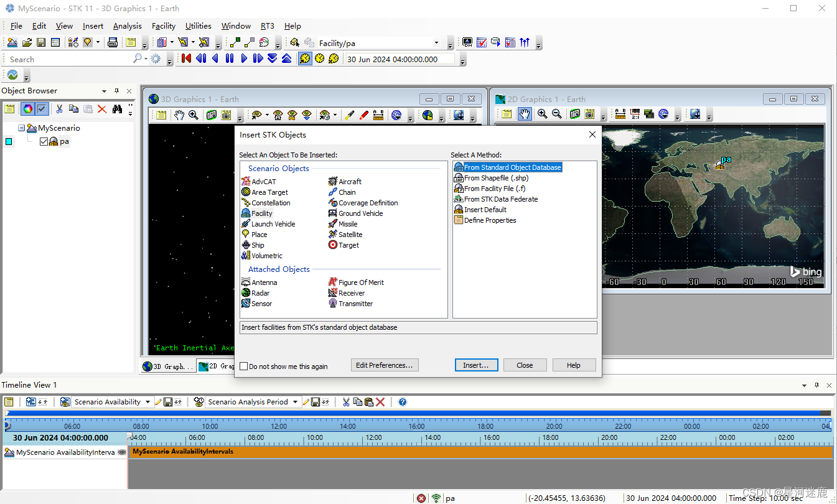Toggle the colorful display icon in Object Browser
Viewport: 837px width, 504px height.
click(27, 109)
